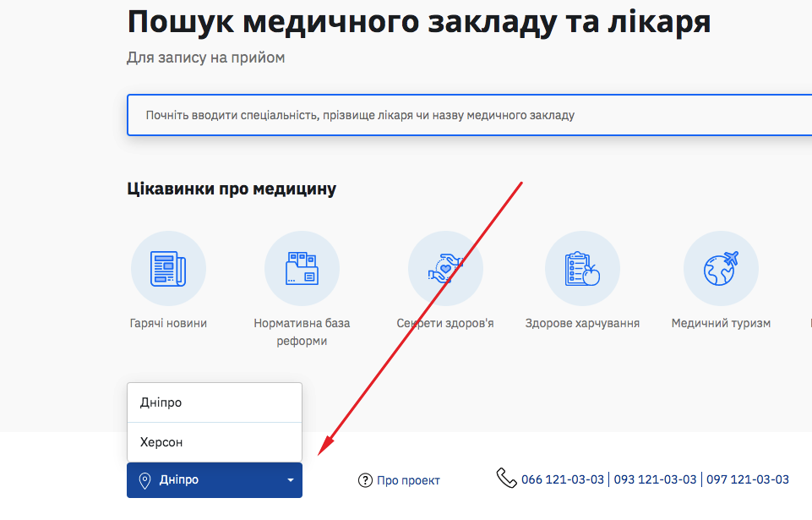This screenshot has height=520, width=812.
Task: Open the Про проект link
Action: coord(408,479)
